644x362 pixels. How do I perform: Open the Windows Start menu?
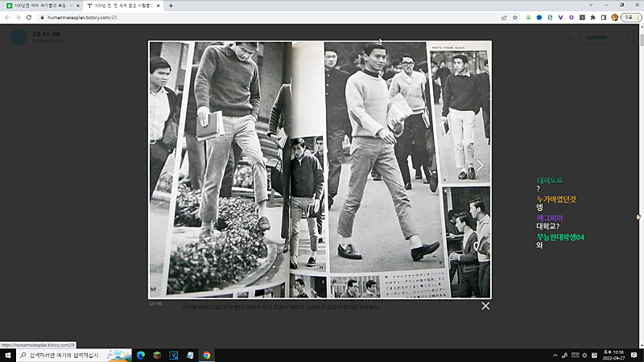pyautogui.click(x=7, y=355)
